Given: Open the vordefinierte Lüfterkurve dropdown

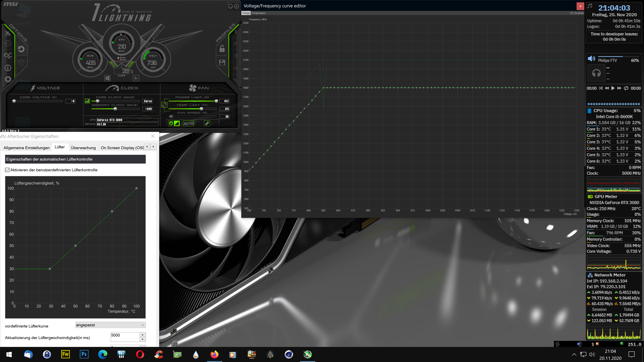Looking at the screenshot, I should tap(111, 325).
